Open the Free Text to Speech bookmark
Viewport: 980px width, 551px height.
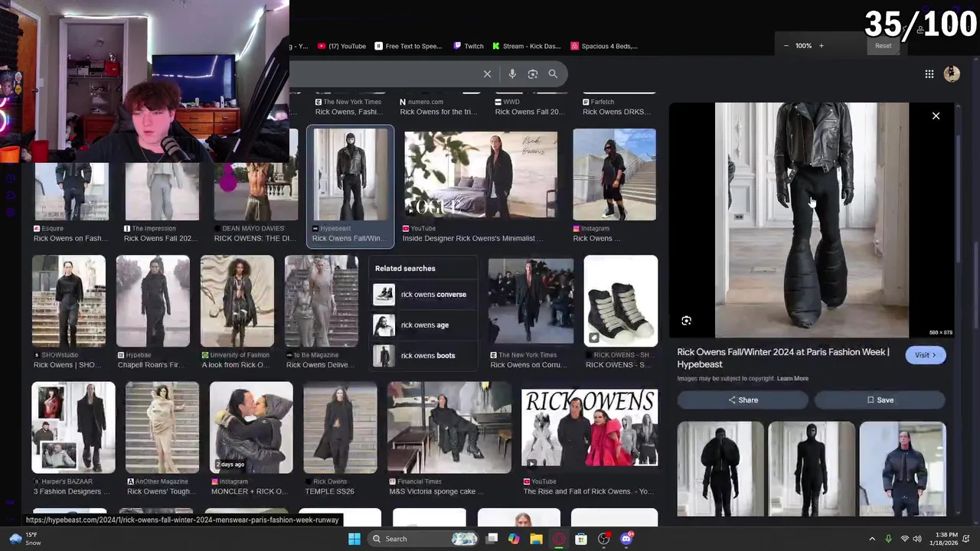click(409, 46)
